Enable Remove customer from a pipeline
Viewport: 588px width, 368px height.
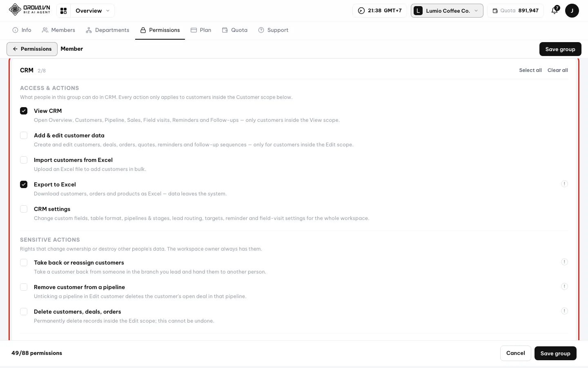pos(24,287)
